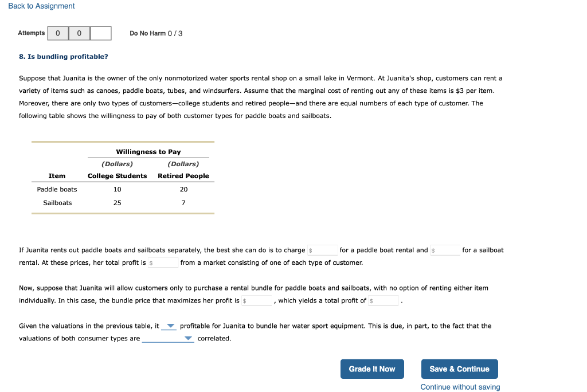Click the Save & Continue button
The width and height of the screenshot is (587, 392).
[x=459, y=369]
